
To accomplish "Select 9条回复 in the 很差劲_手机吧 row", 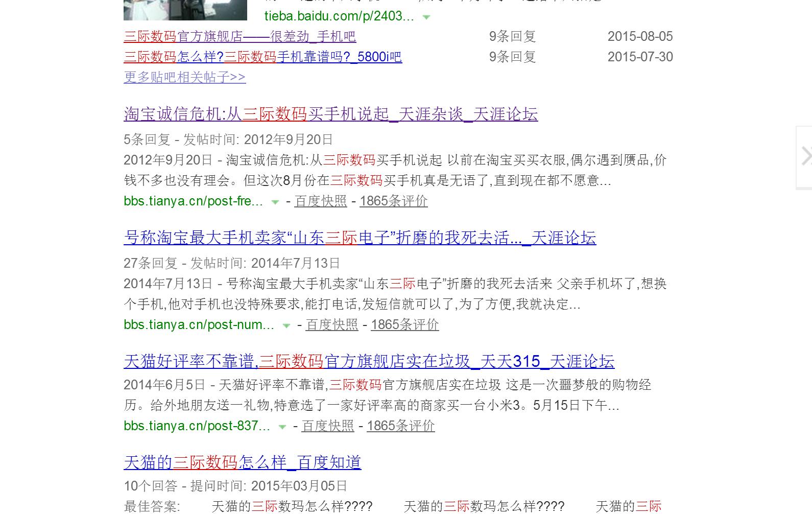I will click(x=512, y=37).
